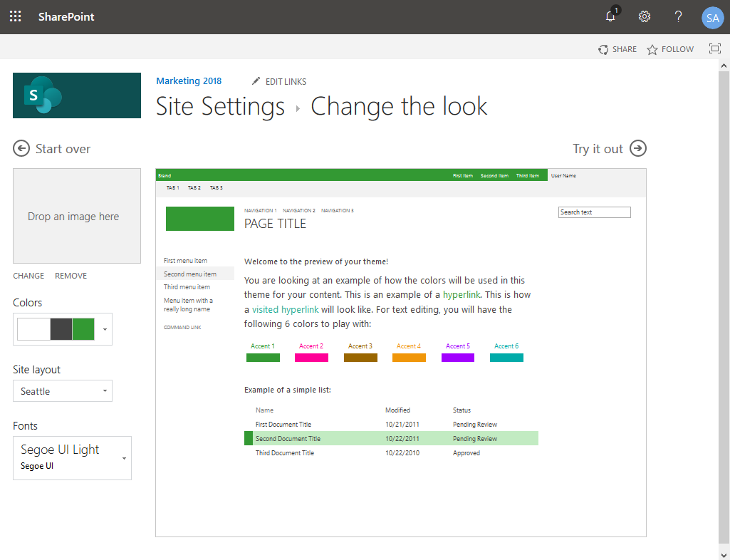The height and width of the screenshot is (560, 730).
Task: Click the EDIT LINKS pencil icon
Action: pos(256,81)
